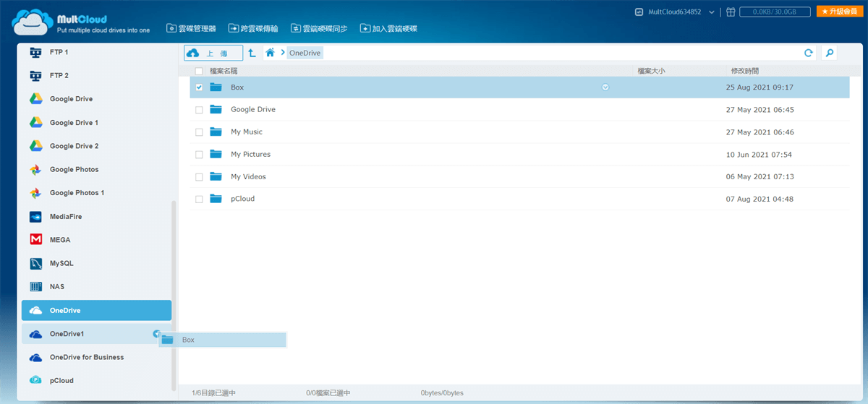Screen dimensions: 868x404
Task: Click date 25 Aug 2021 09:17
Action: click(x=759, y=87)
